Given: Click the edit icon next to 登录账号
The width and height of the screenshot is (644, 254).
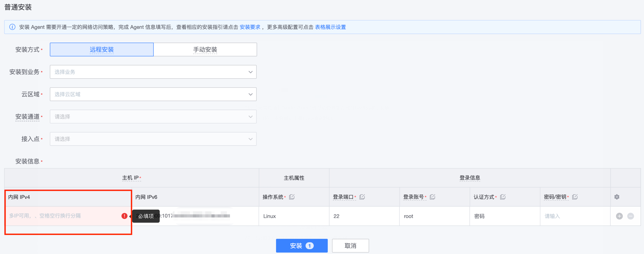Looking at the screenshot, I should click(433, 197).
